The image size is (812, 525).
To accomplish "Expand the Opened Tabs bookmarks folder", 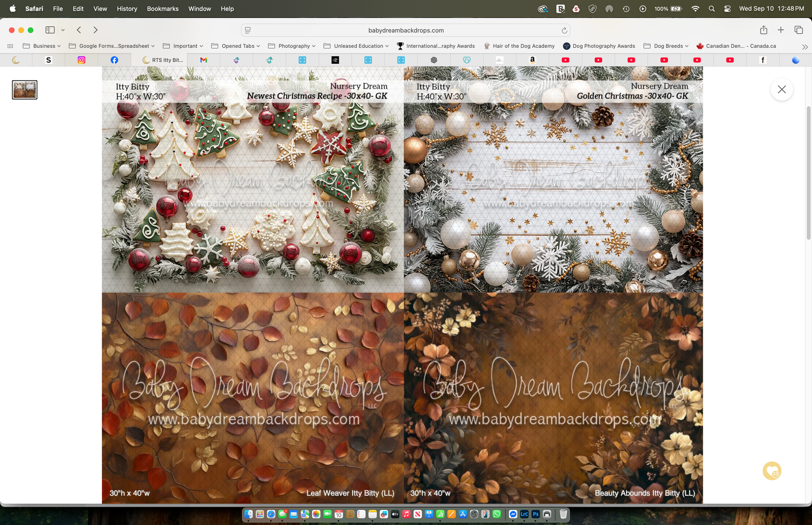I will (x=235, y=46).
